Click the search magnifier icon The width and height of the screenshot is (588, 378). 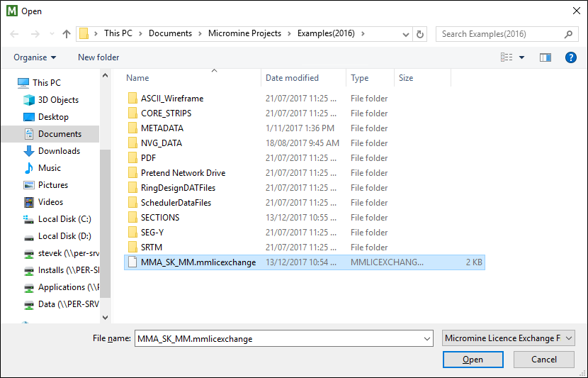(568, 34)
